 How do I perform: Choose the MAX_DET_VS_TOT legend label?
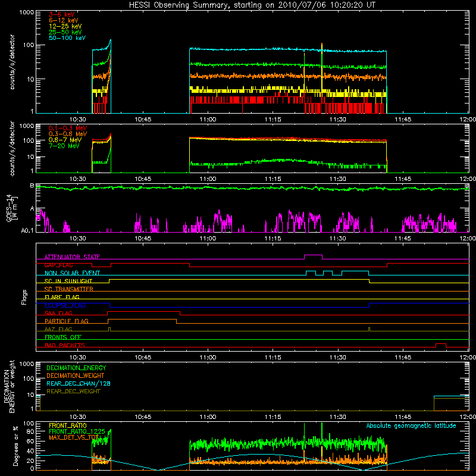(x=74, y=437)
